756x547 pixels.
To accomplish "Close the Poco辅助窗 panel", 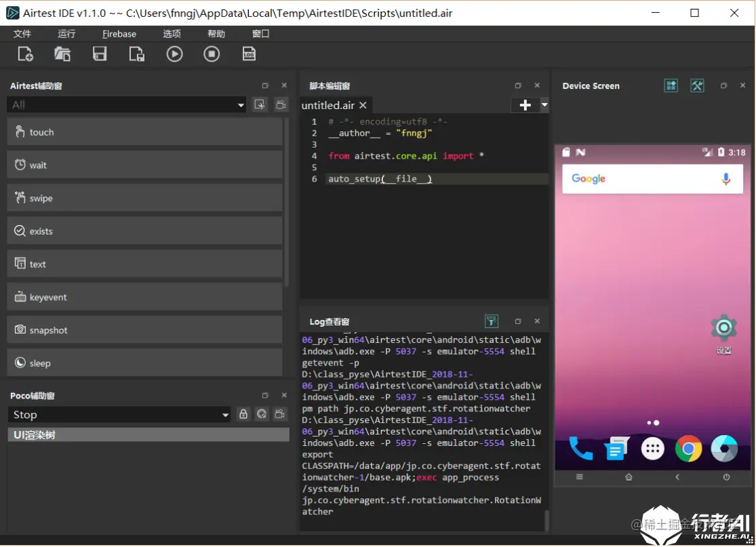I will pyautogui.click(x=284, y=395).
